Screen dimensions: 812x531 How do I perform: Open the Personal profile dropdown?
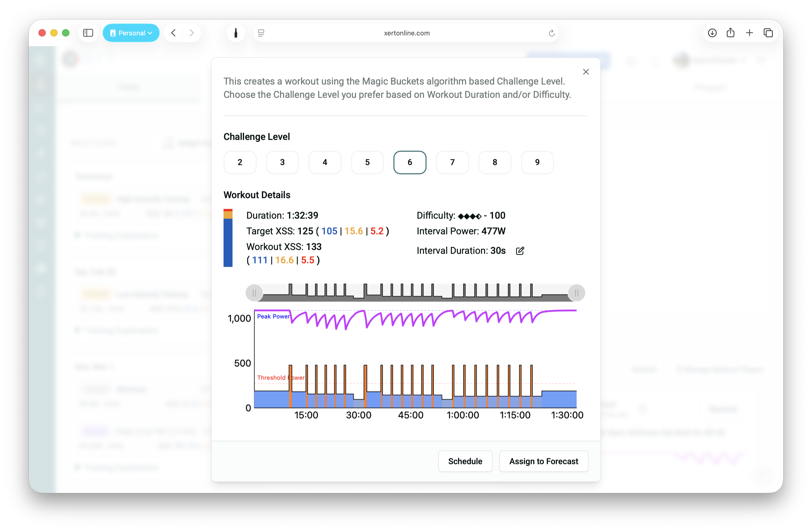pos(131,33)
